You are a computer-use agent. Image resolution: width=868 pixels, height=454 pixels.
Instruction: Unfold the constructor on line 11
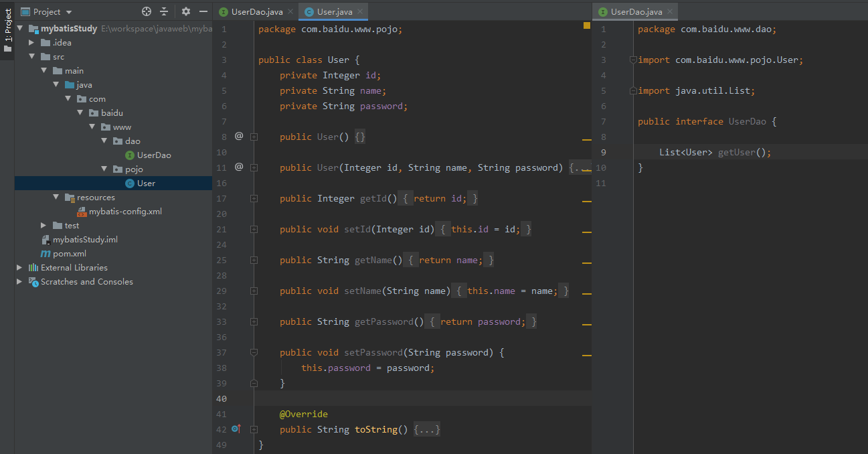(254, 167)
